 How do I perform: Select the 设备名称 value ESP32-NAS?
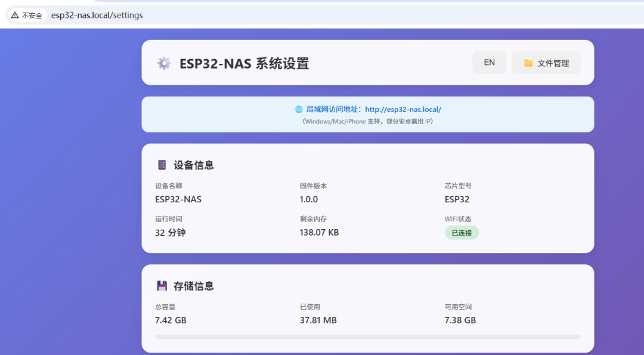178,199
